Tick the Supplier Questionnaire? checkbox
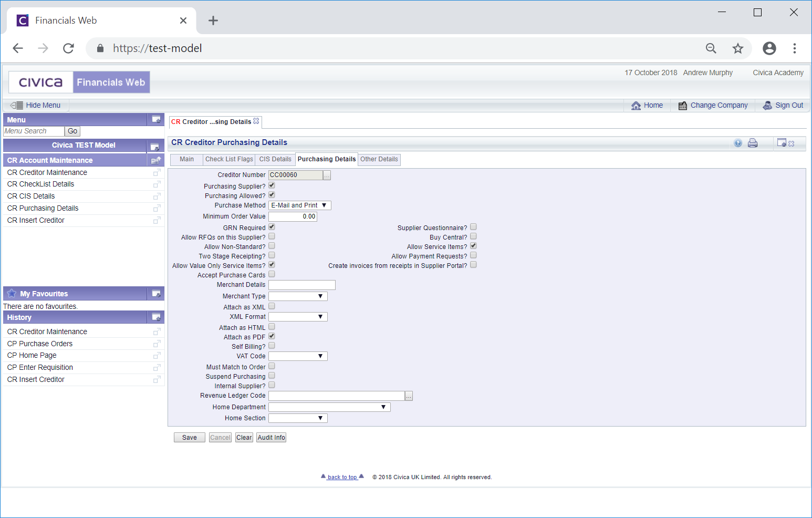This screenshot has height=518, width=812. pos(473,227)
